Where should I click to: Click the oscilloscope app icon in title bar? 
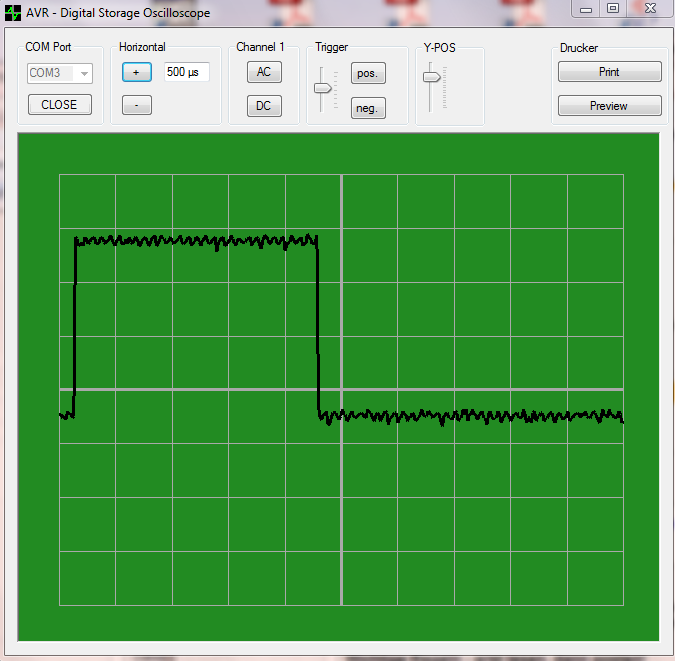[x=12, y=13]
